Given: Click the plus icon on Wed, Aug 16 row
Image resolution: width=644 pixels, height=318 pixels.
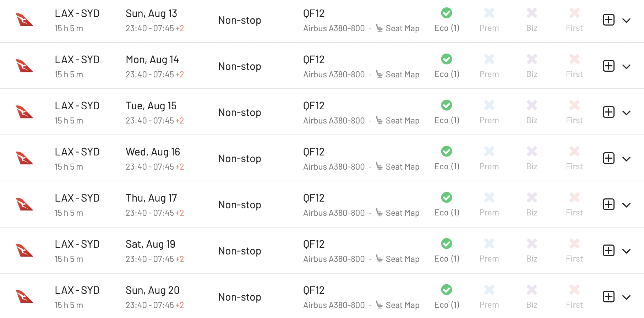Looking at the screenshot, I should coord(608,158).
